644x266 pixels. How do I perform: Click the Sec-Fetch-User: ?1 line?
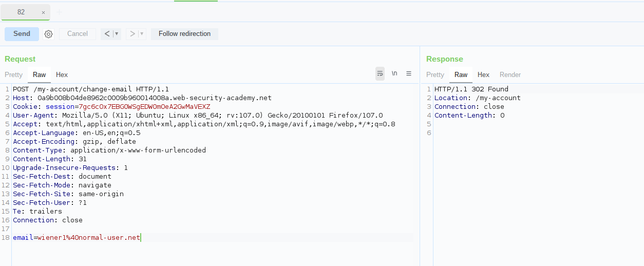pyautogui.click(x=50, y=203)
